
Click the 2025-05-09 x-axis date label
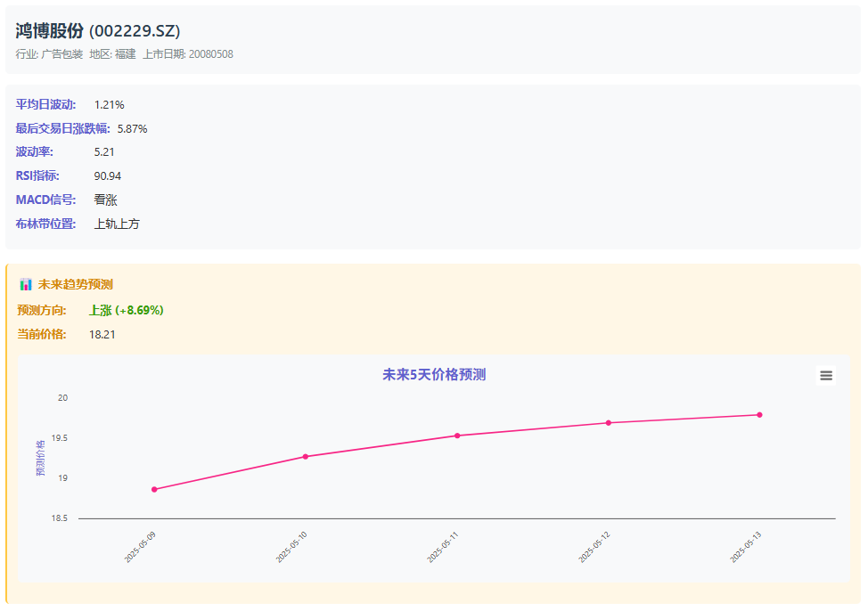click(140, 547)
